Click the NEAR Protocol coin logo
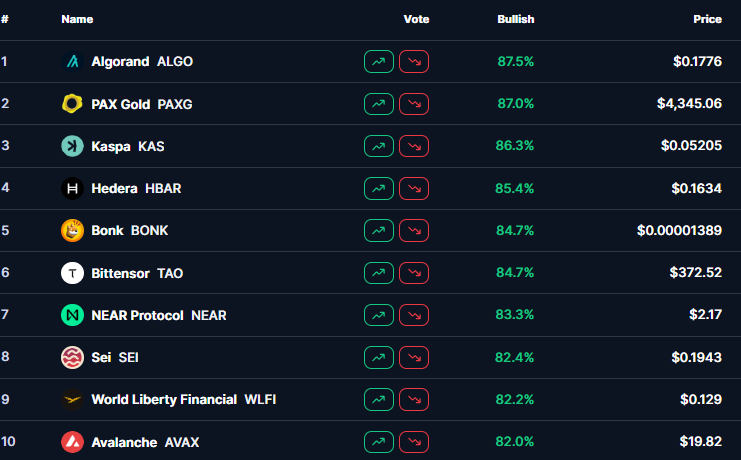The width and height of the screenshot is (741, 460). point(72,315)
